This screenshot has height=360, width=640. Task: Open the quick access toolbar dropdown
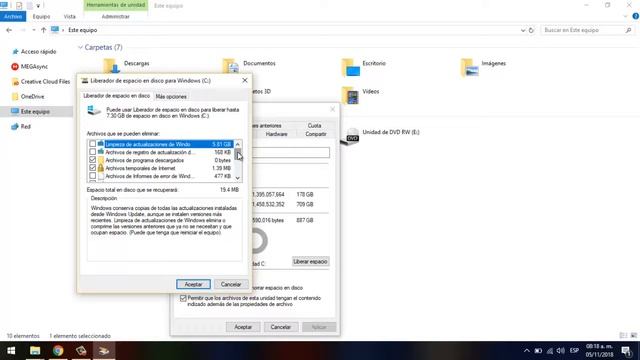[x=38, y=6]
